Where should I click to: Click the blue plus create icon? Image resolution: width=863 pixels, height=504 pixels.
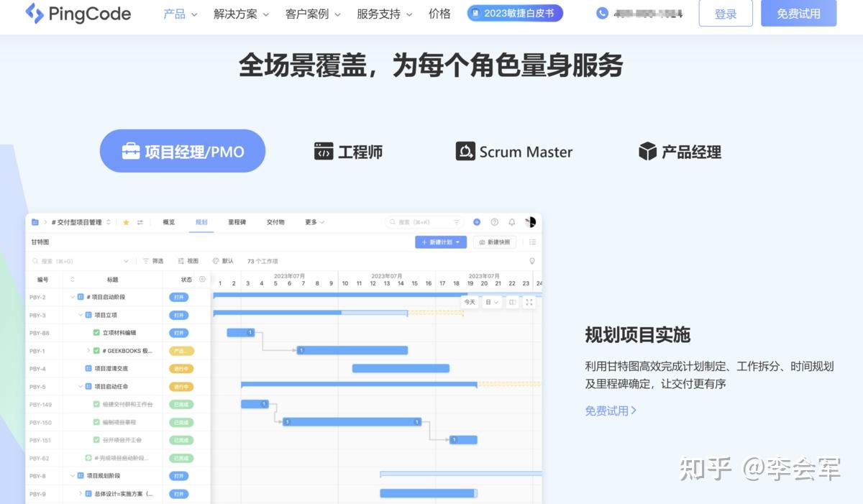point(476,222)
